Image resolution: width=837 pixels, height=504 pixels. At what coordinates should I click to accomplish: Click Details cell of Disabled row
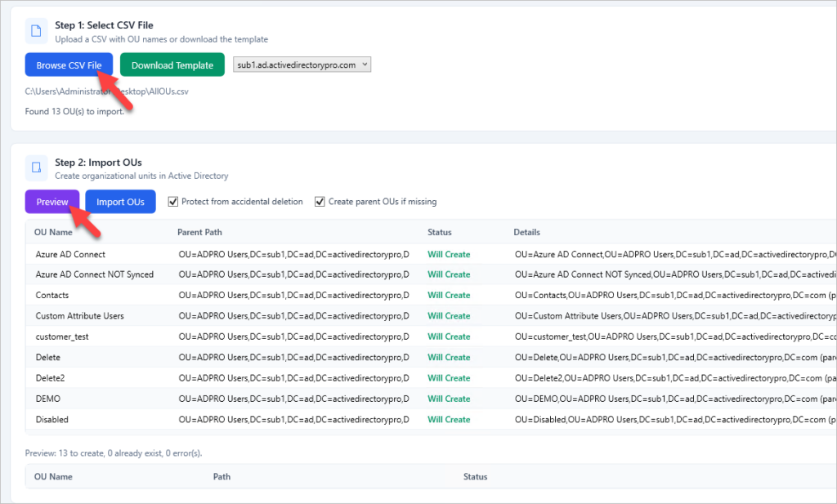click(x=675, y=419)
